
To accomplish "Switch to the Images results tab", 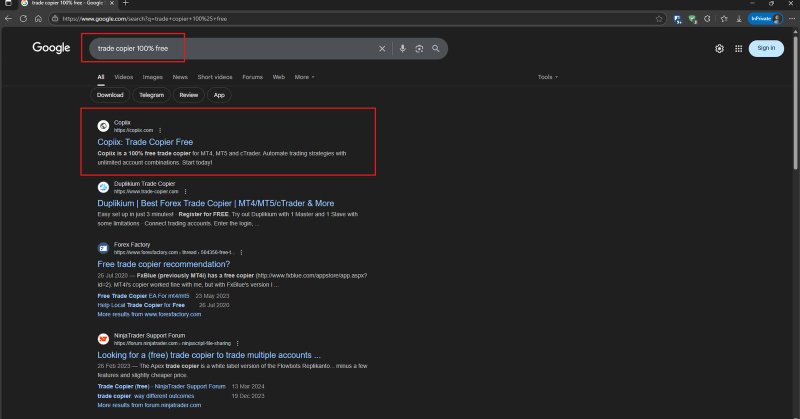I will point(153,77).
